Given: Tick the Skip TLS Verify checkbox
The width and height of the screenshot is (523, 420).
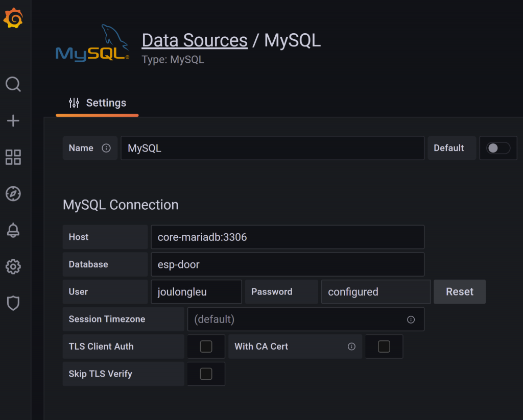Looking at the screenshot, I should point(206,374).
